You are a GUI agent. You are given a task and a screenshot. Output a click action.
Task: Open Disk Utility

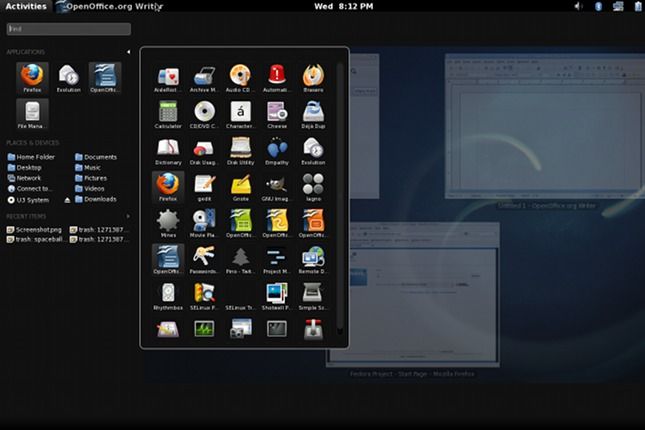[240, 151]
